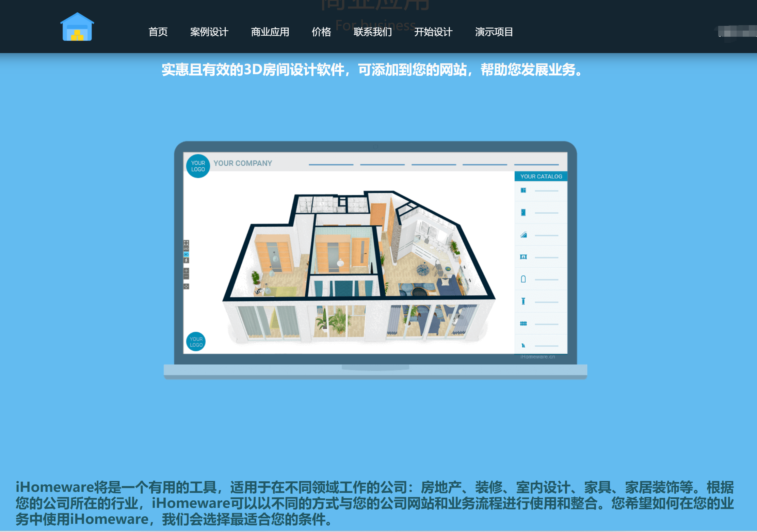
Task: Enable walking person first-person view
Action: point(186,261)
